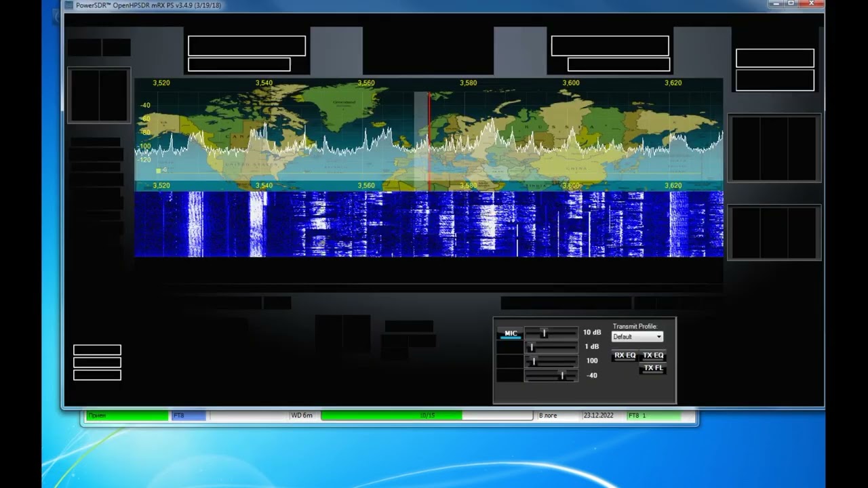The width and height of the screenshot is (868, 488).
Task: Close the PowerSDR window
Action: pos(810,4)
